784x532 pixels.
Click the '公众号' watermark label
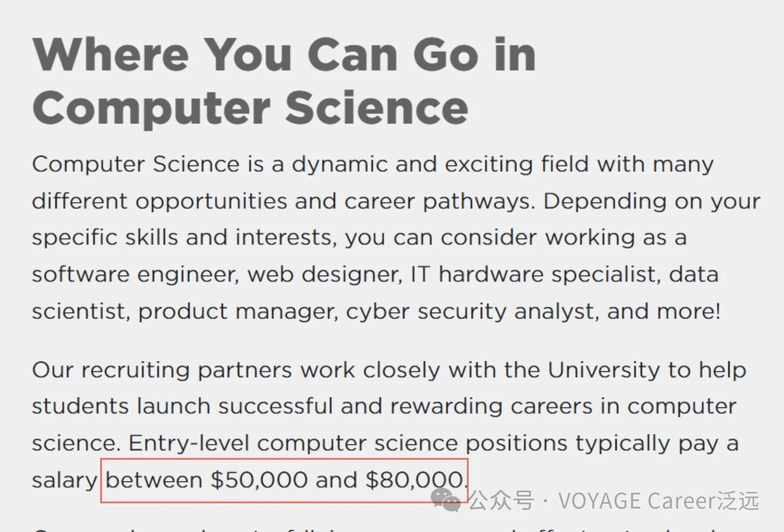pyautogui.click(x=501, y=501)
